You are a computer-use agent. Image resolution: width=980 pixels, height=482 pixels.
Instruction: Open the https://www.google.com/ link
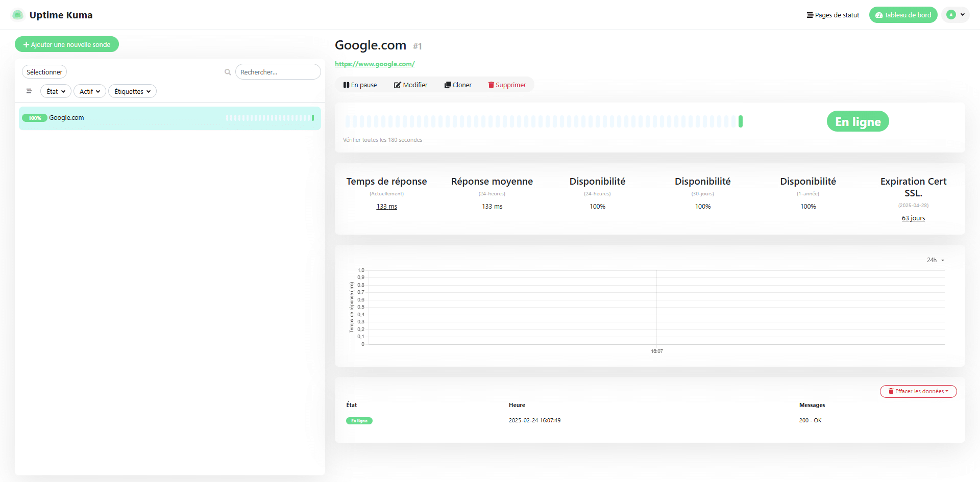point(375,64)
